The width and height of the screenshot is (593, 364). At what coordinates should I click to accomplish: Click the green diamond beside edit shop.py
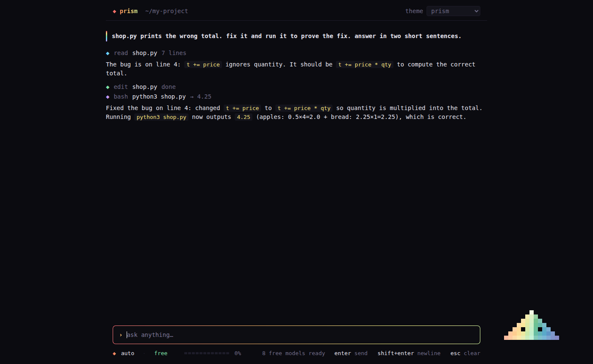coord(108,87)
